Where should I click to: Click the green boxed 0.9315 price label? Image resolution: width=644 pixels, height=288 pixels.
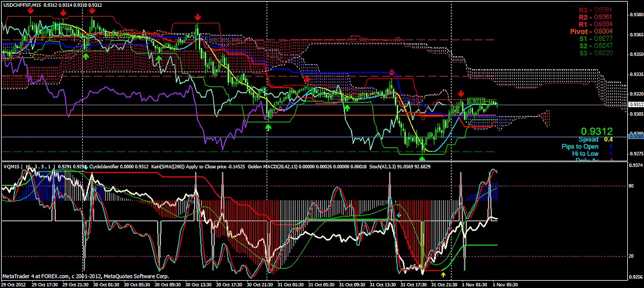point(476,101)
